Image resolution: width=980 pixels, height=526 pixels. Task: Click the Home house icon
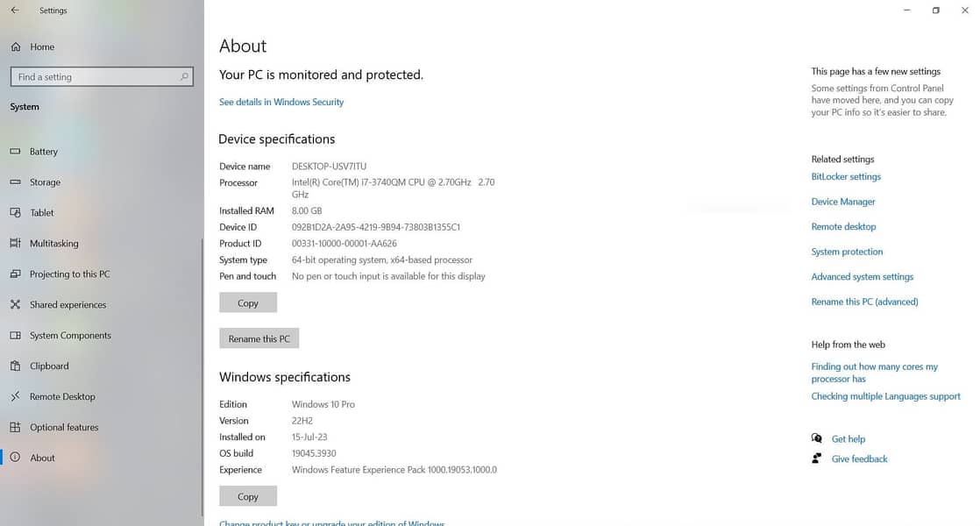click(16, 46)
